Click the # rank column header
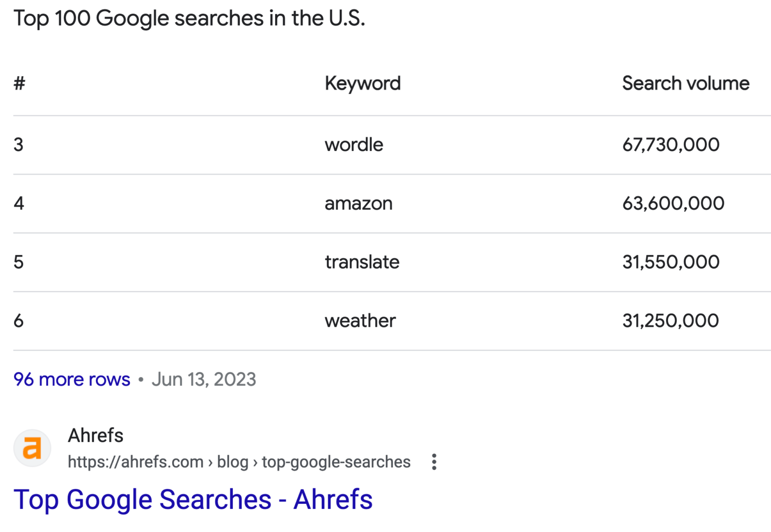The image size is (771, 532). [x=19, y=83]
